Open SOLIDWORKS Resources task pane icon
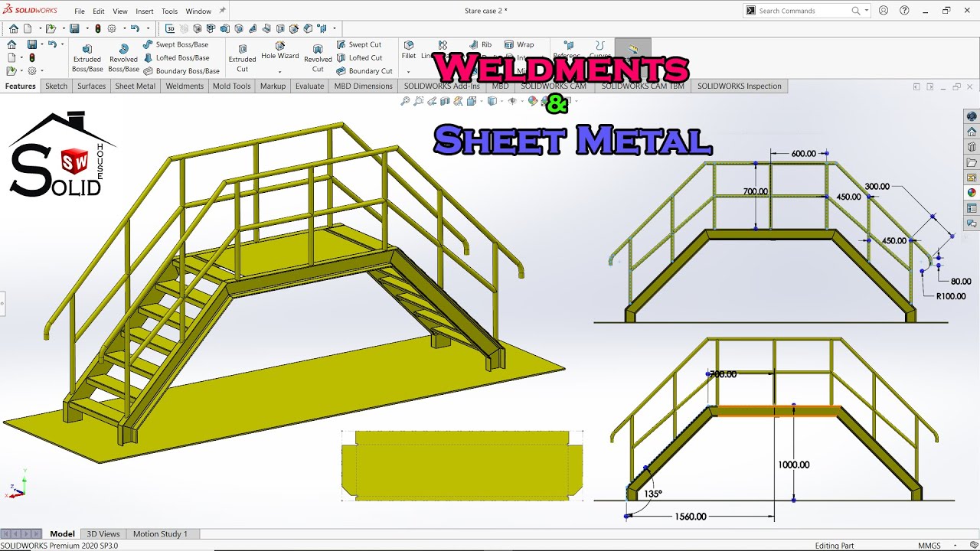 coord(972,132)
